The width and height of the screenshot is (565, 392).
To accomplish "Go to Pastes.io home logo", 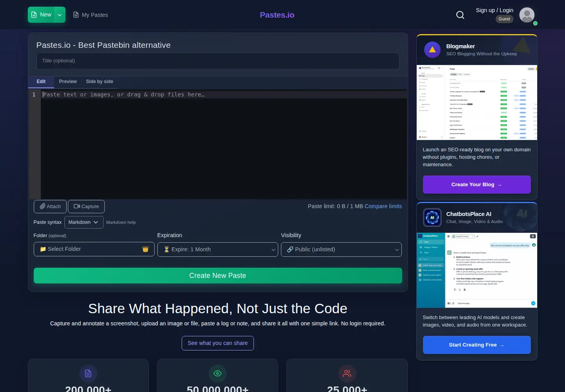I will (277, 15).
